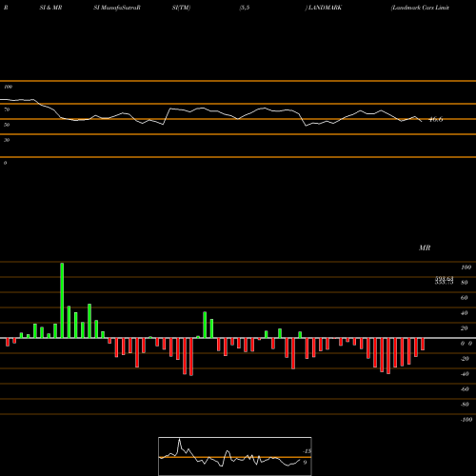Click the '-20' label on the MR axis
Screen dimensions: 476x476
coord(465,359)
